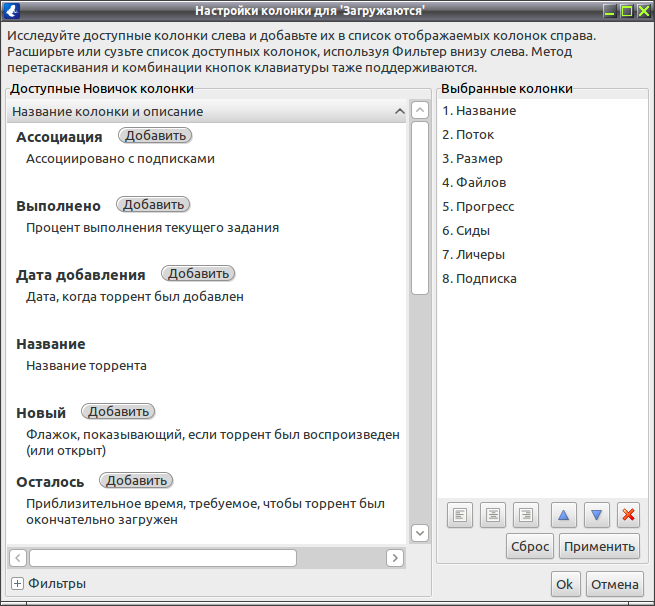The height and width of the screenshot is (606, 655).
Task: Click the left-align column icon
Action: coord(460,515)
